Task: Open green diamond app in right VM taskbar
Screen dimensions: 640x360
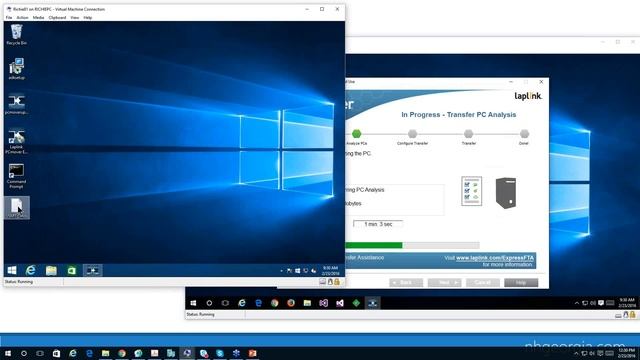Action: pos(356,303)
